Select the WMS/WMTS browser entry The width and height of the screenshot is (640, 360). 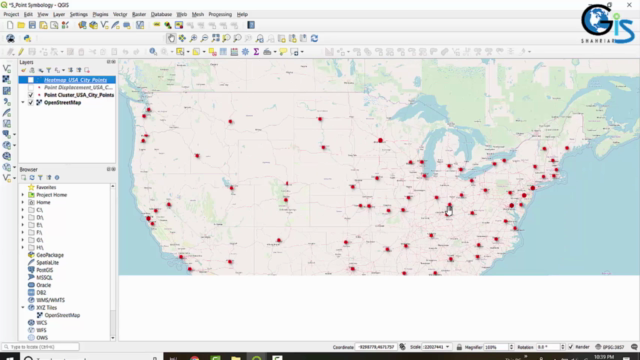click(50, 300)
